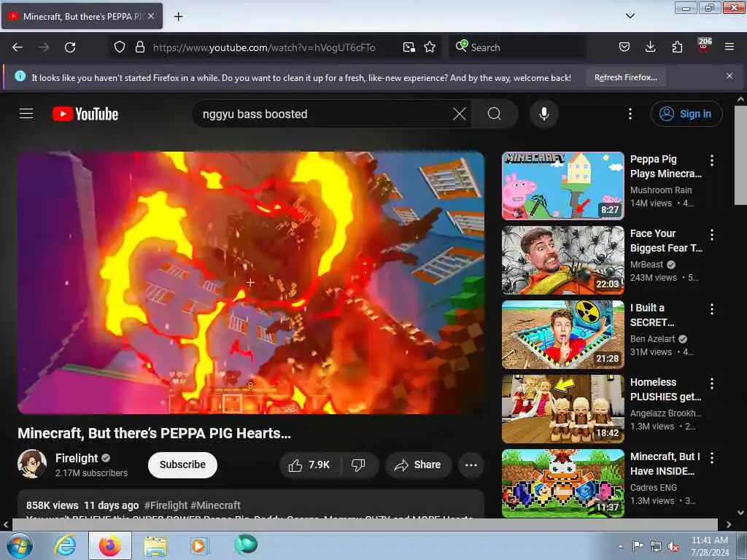
Task: Open Firefox application hamburger menu
Action: pyautogui.click(x=729, y=47)
